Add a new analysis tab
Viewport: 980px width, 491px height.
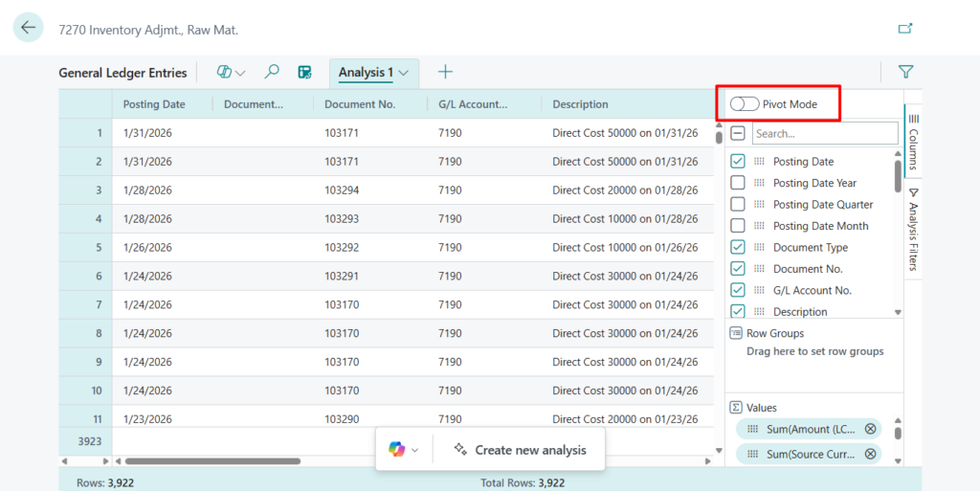click(x=445, y=72)
